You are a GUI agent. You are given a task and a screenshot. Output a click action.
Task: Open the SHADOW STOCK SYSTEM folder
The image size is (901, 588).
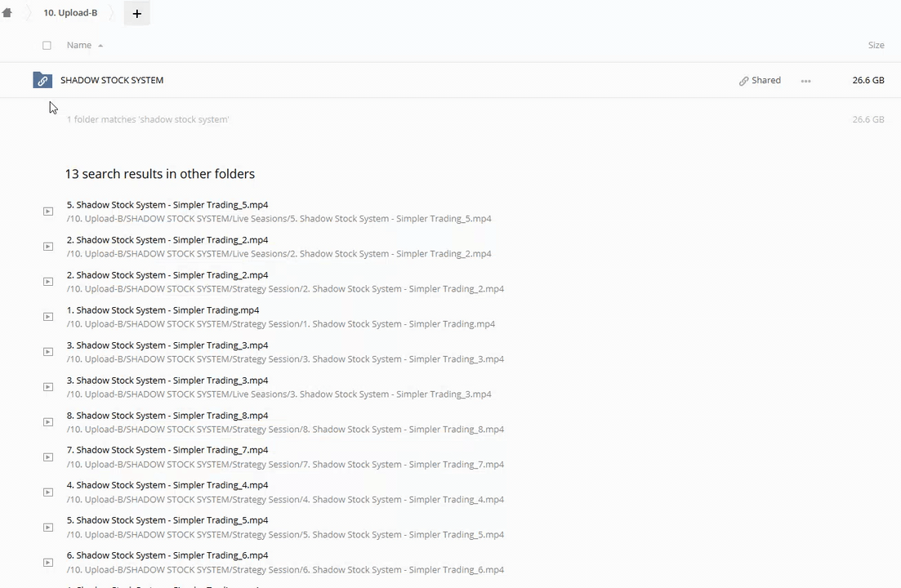click(112, 80)
